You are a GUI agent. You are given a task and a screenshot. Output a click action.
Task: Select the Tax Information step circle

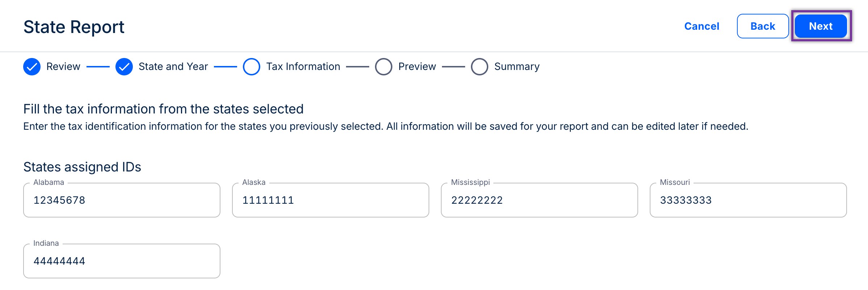click(252, 67)
